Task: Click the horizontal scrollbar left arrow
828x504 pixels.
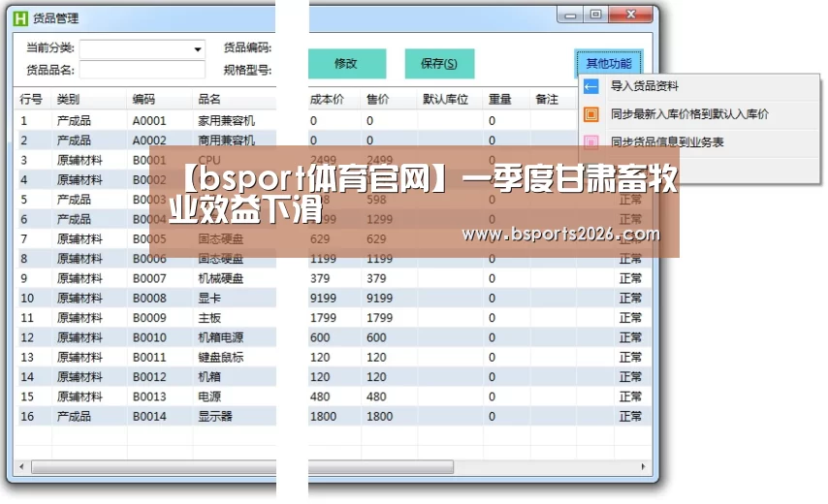Action: (x=21, y=466)
